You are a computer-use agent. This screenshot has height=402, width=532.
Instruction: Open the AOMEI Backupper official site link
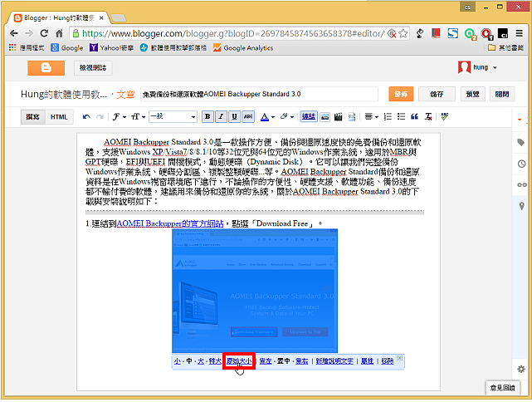(170, 224)
